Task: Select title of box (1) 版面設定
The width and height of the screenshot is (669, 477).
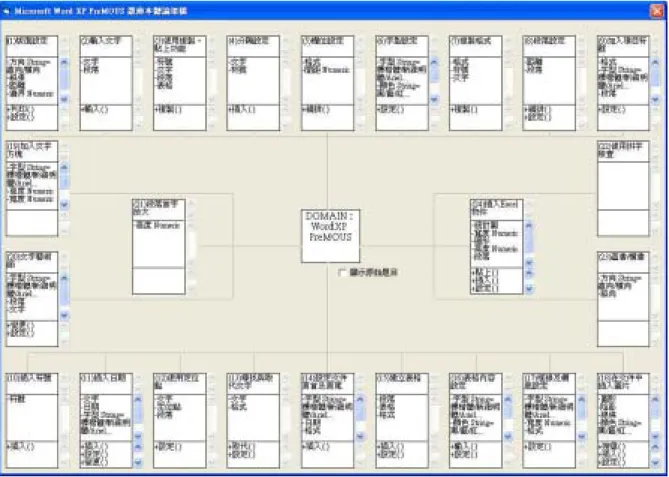Action: click(26, 41)
